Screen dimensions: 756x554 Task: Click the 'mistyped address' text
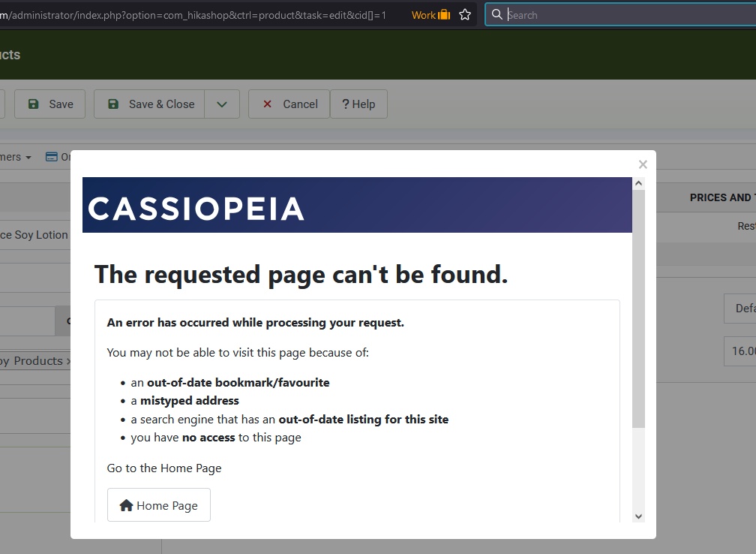tap(190, 401)
